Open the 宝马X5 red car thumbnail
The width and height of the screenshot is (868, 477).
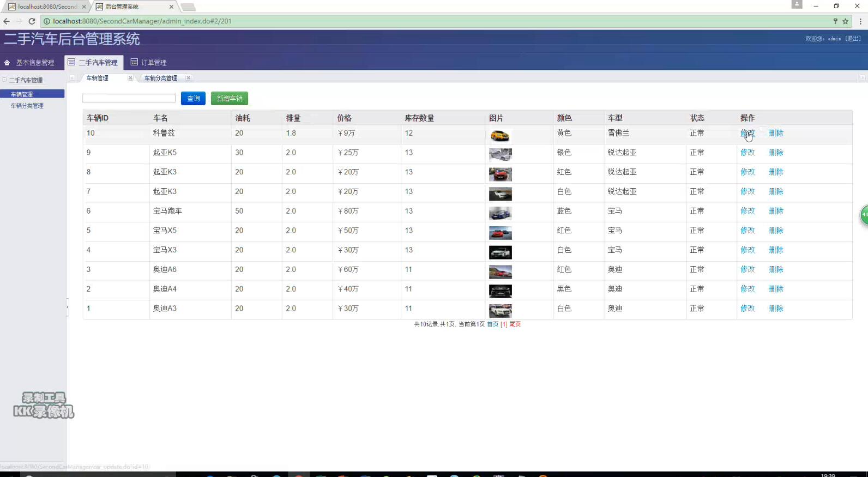[x=500, y=233]
